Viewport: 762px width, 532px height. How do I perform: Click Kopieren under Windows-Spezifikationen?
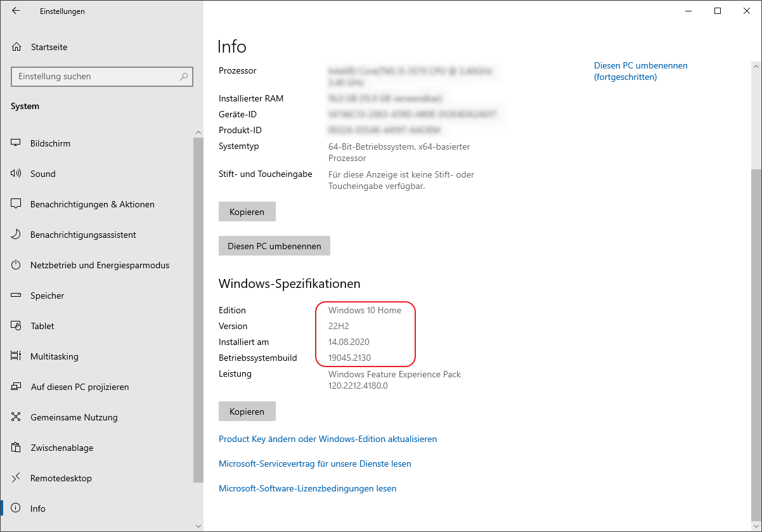(247, 412)
